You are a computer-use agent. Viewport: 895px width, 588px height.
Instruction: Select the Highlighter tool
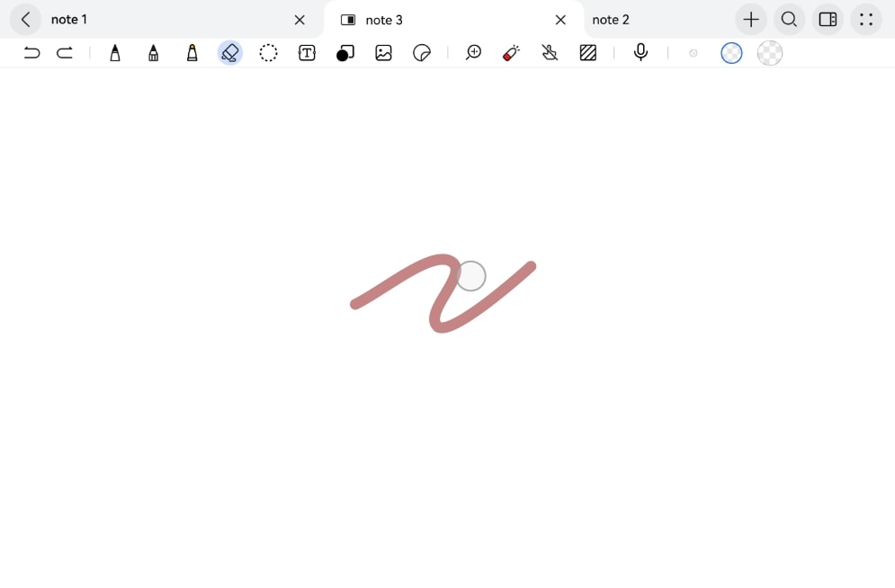(191, 53)
